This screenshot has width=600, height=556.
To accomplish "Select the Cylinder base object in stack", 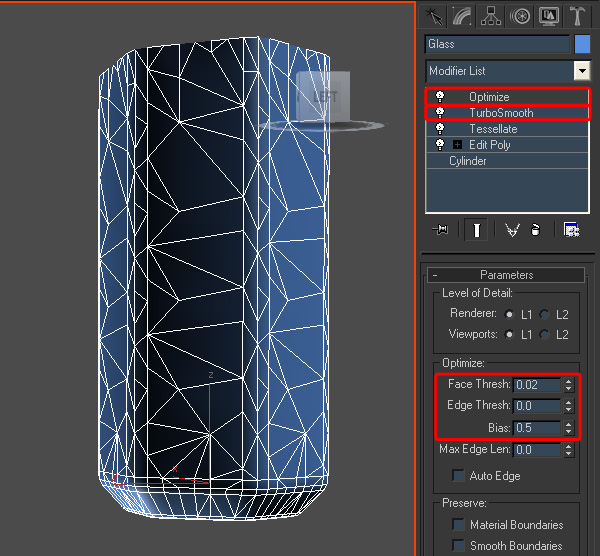I will (507, 161).
